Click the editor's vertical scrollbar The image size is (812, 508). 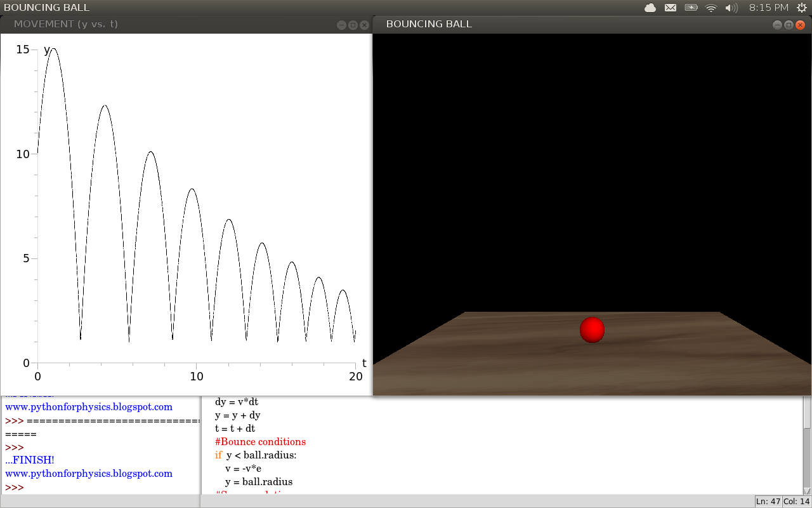(x=808, y=444)
